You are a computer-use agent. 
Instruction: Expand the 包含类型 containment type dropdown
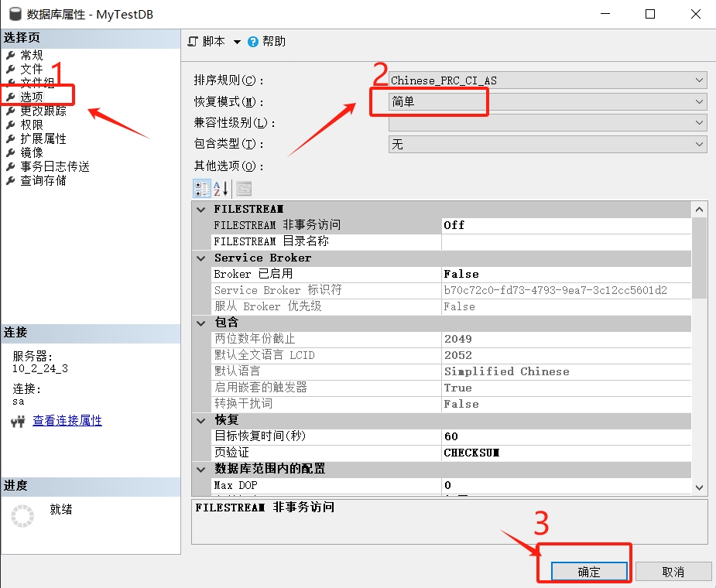699,144
